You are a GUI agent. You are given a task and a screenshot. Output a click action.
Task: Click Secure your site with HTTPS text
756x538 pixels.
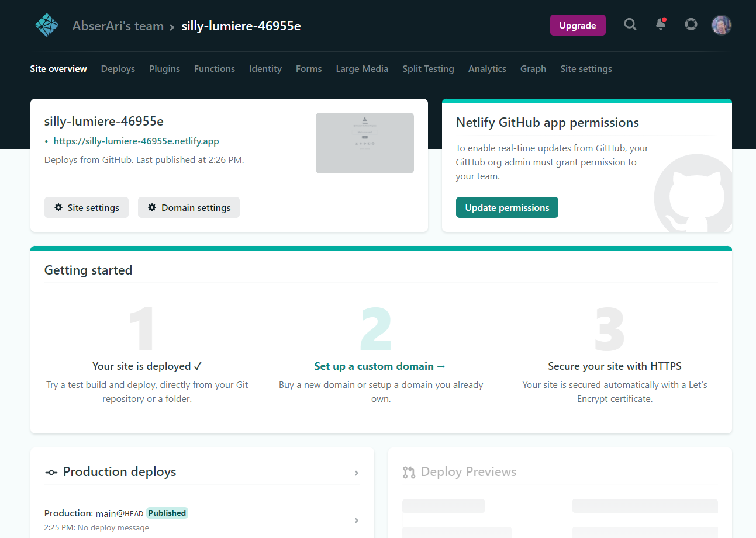(615, 366)
